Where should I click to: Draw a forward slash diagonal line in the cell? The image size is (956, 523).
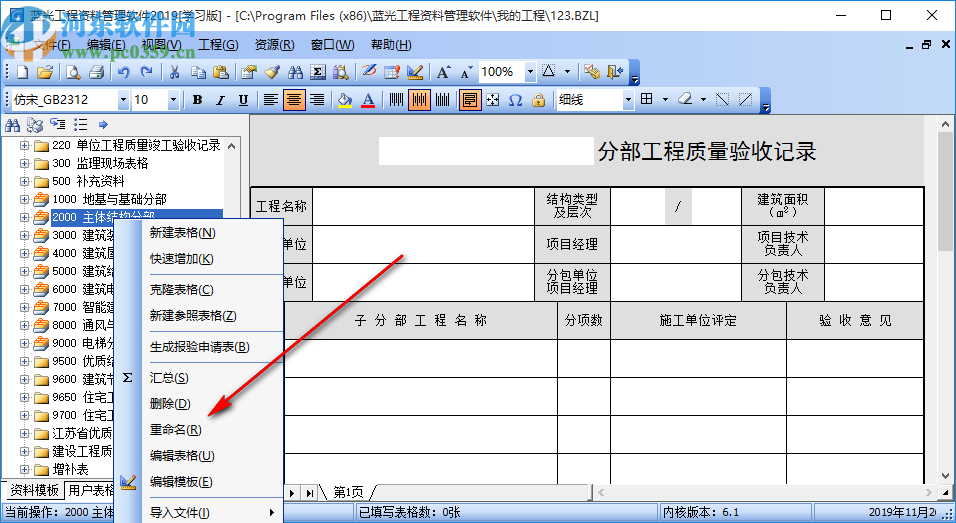[x=745, y=99]
